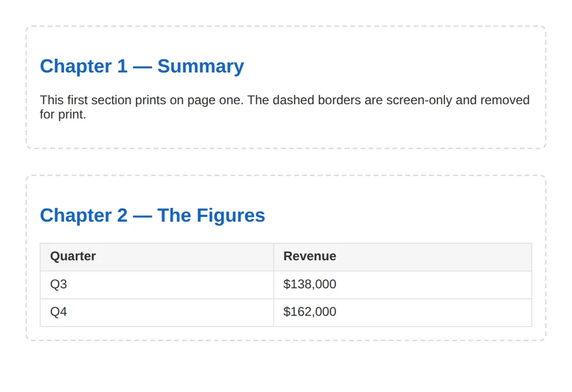Click 'Chapter 1' text in first section
Screen dimensions: 572x392
point(84,66)
